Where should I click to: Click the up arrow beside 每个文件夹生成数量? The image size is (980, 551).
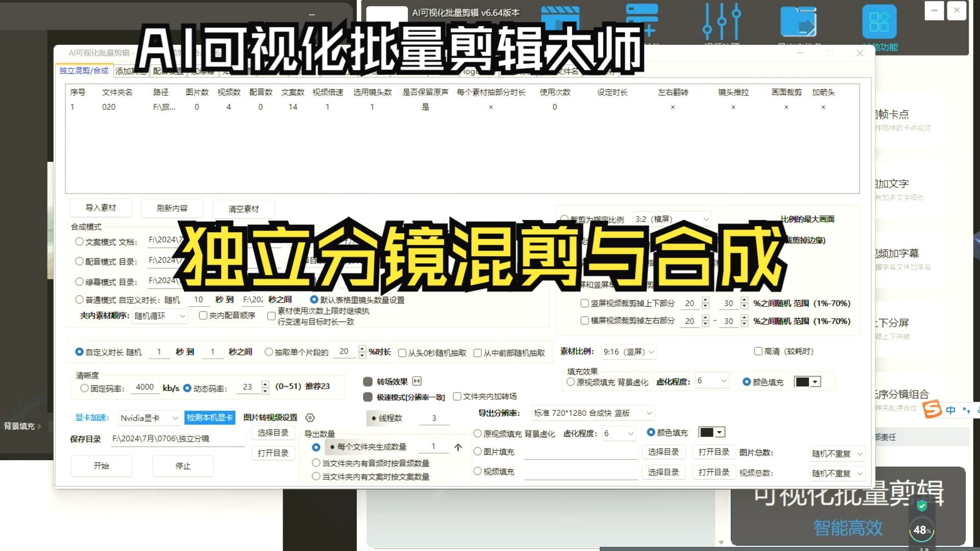tap(458, 447)
